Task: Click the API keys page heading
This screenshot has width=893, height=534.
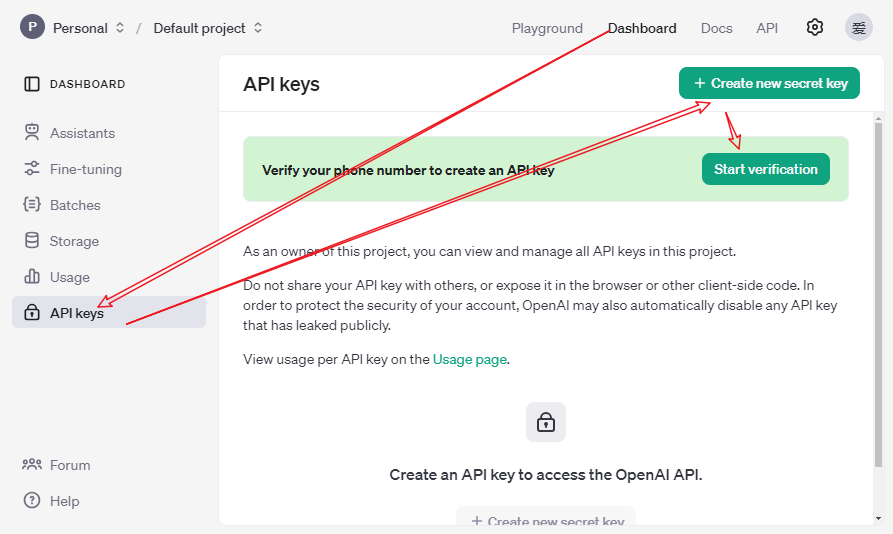Action: pos(281,84)
